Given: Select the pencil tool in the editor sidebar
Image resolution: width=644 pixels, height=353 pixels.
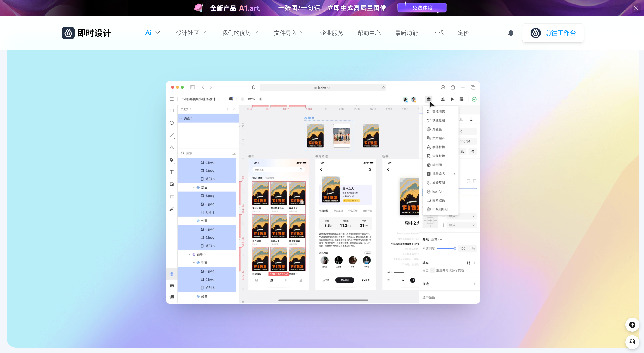Looking at the screenshot, I should pos(172,209).
